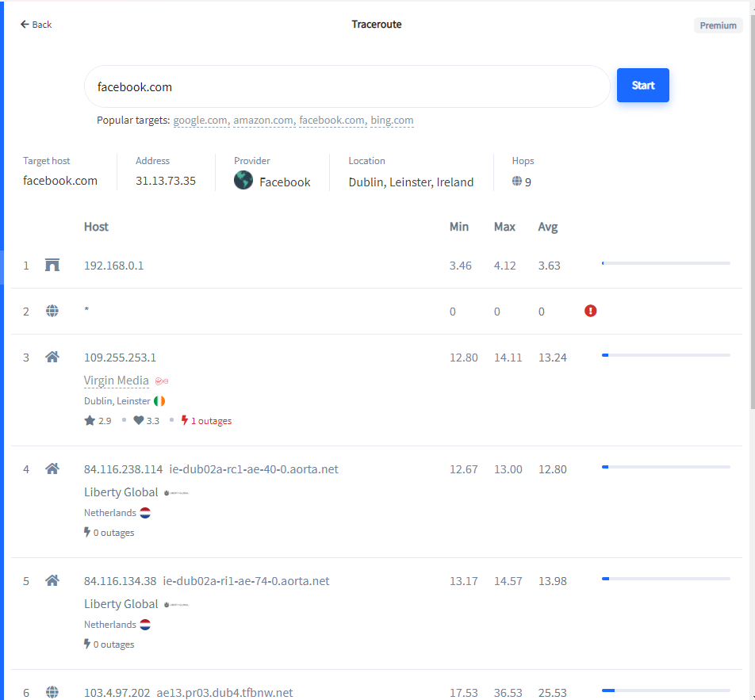Open the Premium badge
755x700 pixels.
click(718, 25)
